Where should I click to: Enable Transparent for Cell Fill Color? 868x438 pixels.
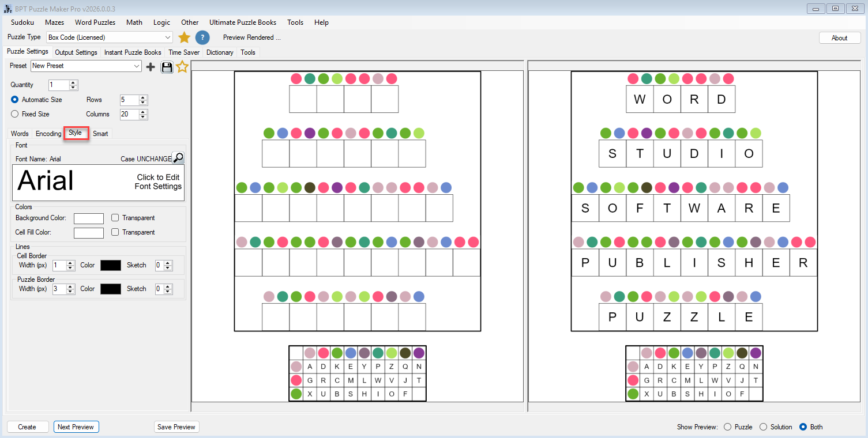click(115, 232)
